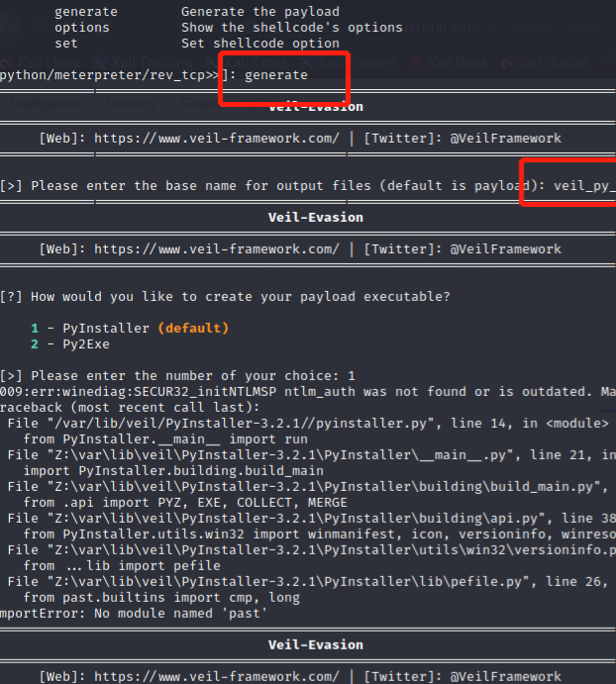
Task: Click 'Please enter the number of your choice: 1'
Action: pyautogui.click(x=192, y=375)
